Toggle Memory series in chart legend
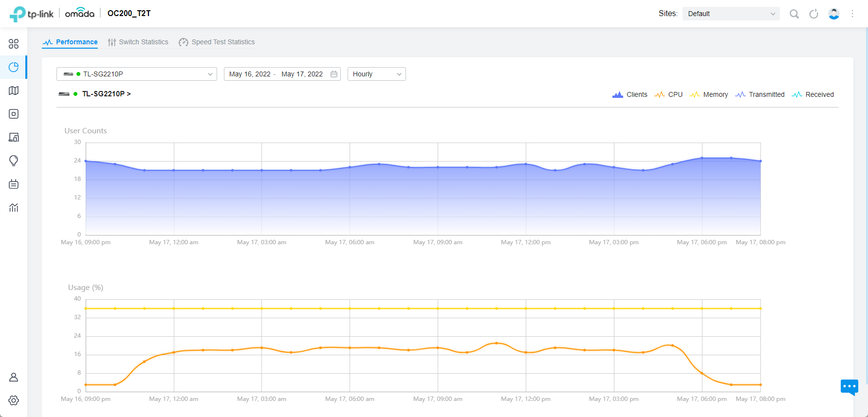Viewport: 868px width, 417px height. tap(709, 94)
